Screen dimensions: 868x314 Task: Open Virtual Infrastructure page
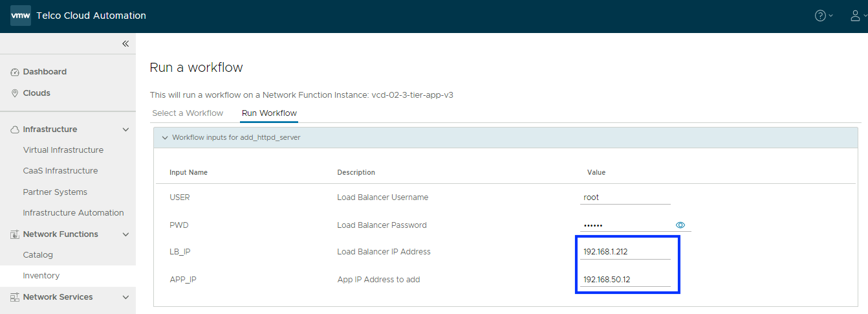[63, 150]
